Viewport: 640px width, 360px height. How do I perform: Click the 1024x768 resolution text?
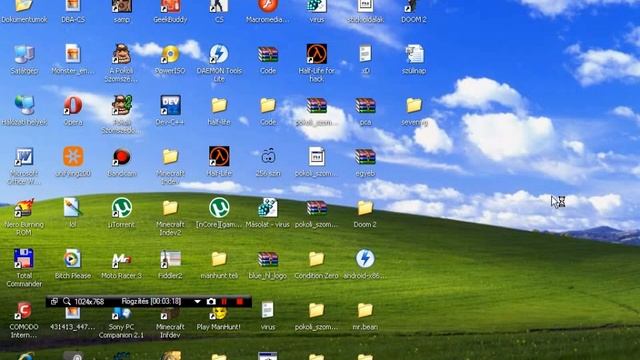pos(89,302)
